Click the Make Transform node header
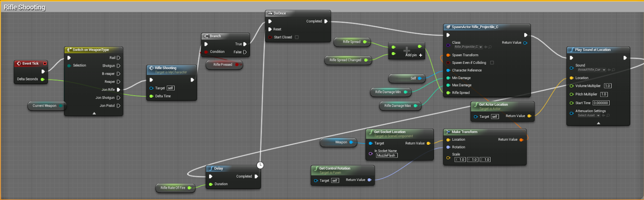Screen dimensions: 644x200 [485, 132]
